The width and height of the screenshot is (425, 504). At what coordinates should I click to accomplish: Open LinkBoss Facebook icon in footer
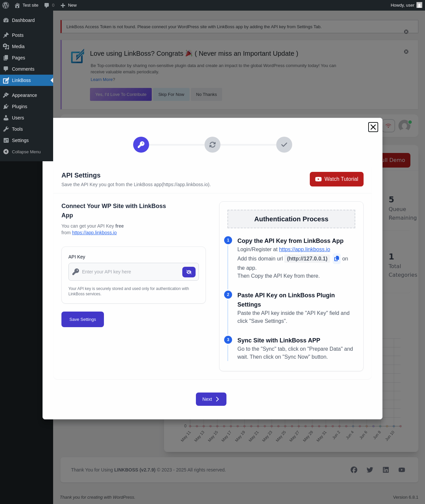point(354,470)
